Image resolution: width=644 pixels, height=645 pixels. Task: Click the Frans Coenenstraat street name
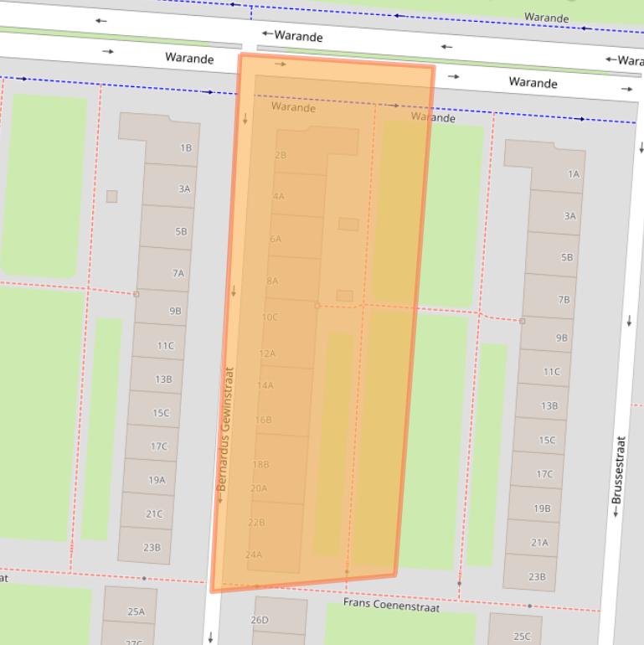pos(391,605)
